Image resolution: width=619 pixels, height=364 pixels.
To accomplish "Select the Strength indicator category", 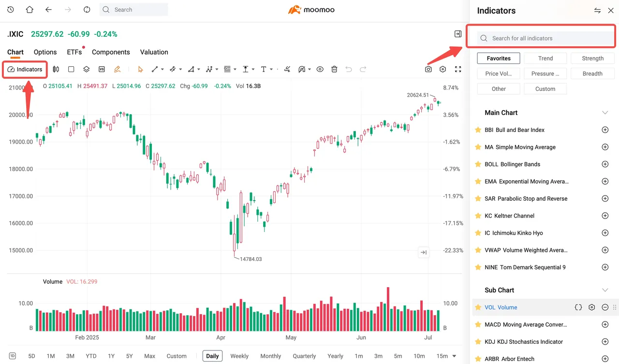I will click(x=593, y=58).
